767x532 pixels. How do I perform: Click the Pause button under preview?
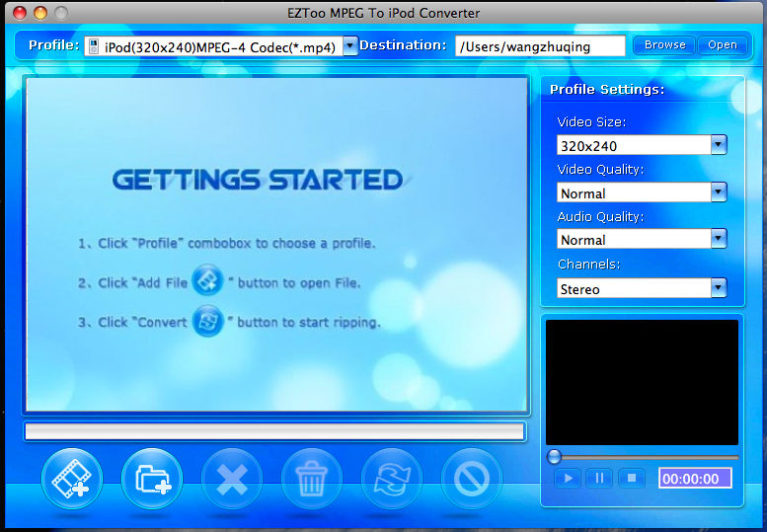click(599, 478)
